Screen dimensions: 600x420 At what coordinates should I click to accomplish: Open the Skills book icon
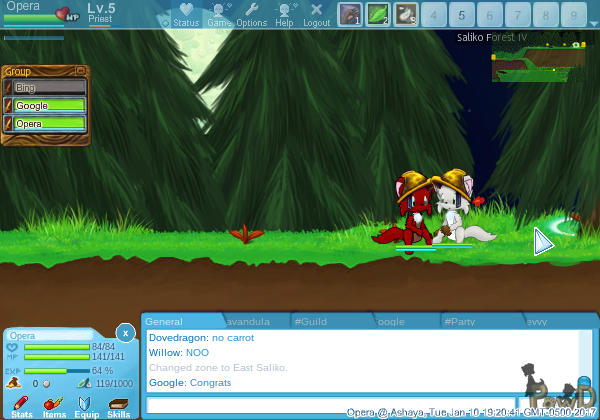[119, 407]
